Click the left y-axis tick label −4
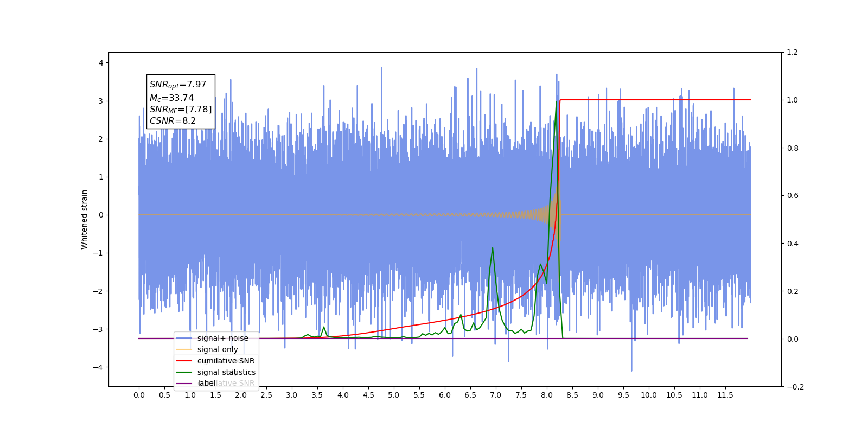The width and height of the screenshot is (868, 434). point(98,367)
